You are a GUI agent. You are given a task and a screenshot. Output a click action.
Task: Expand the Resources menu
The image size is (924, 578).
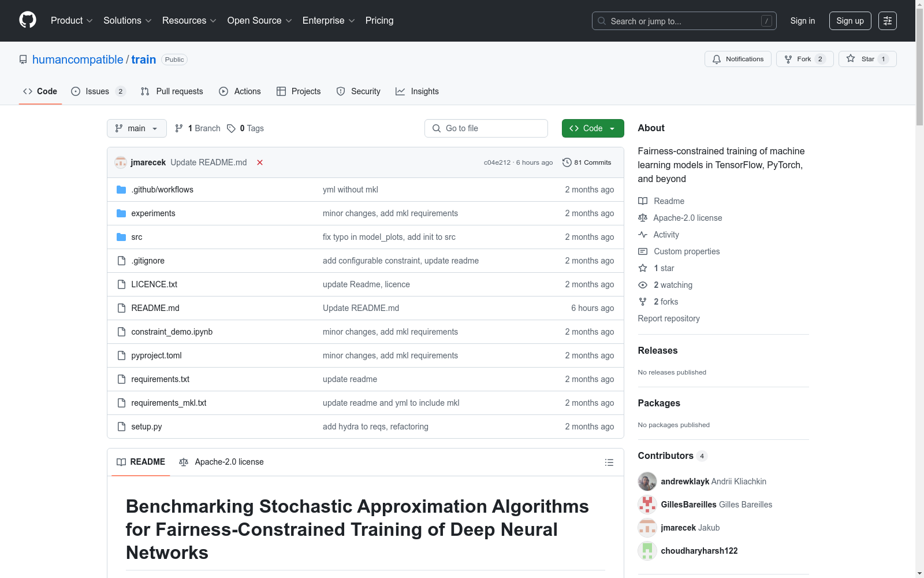click(x=189, y=20)
